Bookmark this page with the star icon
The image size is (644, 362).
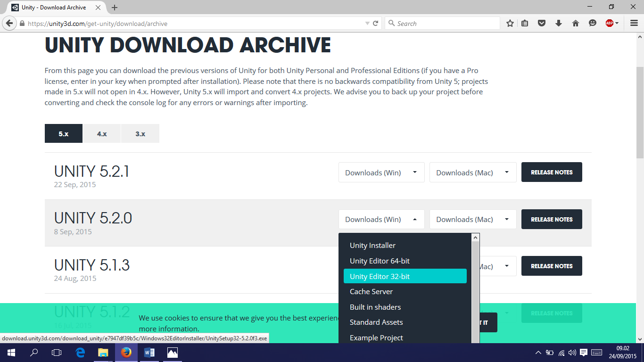(x=510, y=23)
